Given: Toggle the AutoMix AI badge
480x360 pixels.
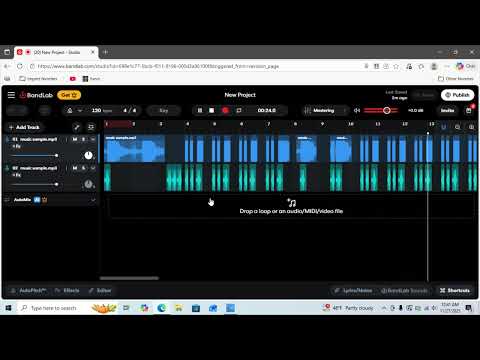Looking at the screenshot, I should pyautogui.click(x=37, y=200).
